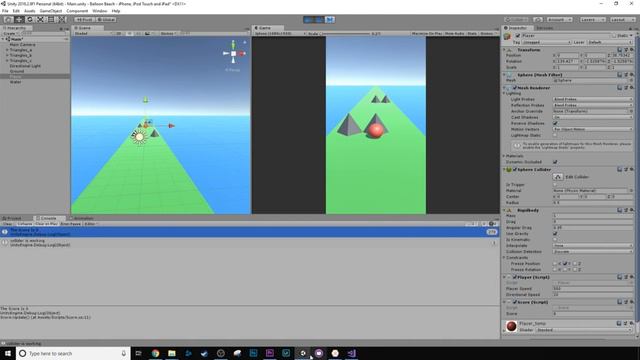
Task: Toggle the Player active checkbox
Action: pos(518,36)
